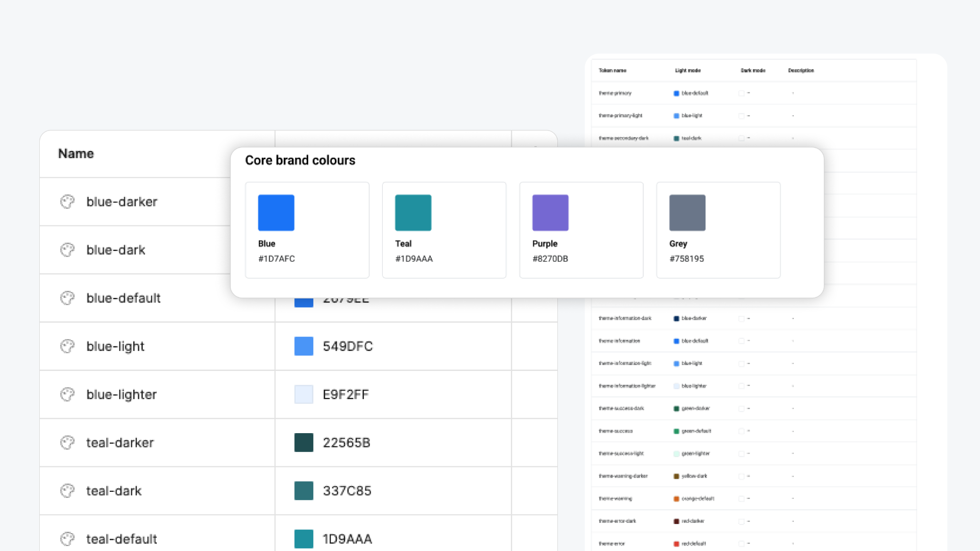The height and width of the screenshot is (551, 980).
Task: Select the 549DFC swatch in blue-light row
Action: [x=304, y=346]
